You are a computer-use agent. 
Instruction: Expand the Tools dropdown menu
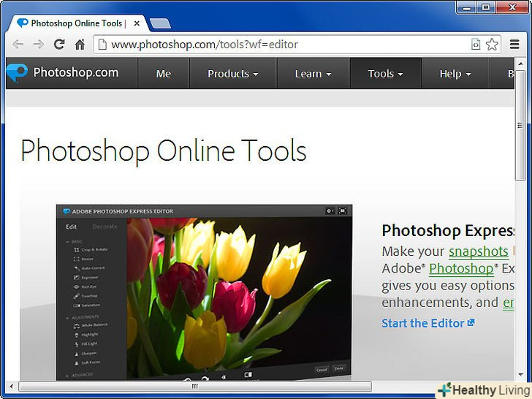385,73
